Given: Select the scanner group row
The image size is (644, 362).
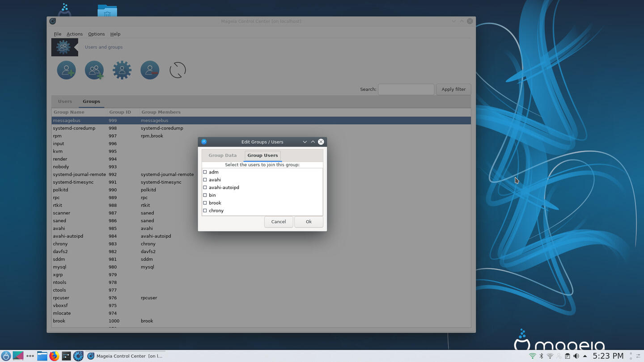Looking at the screenshot, I should coord(261,213).
